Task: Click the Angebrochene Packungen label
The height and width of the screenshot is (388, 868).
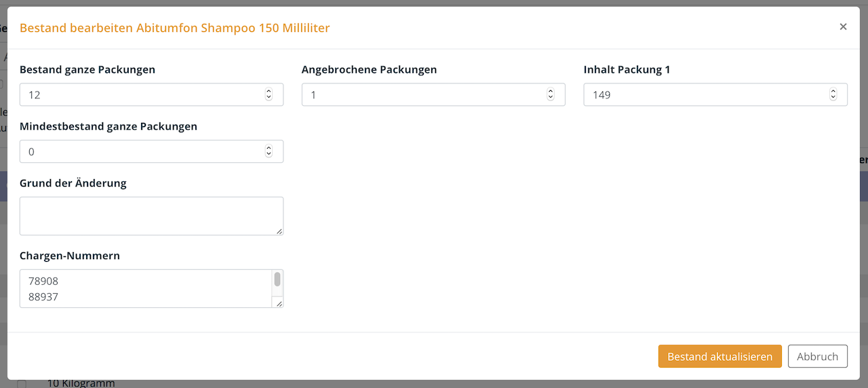Action: point(370,69)
